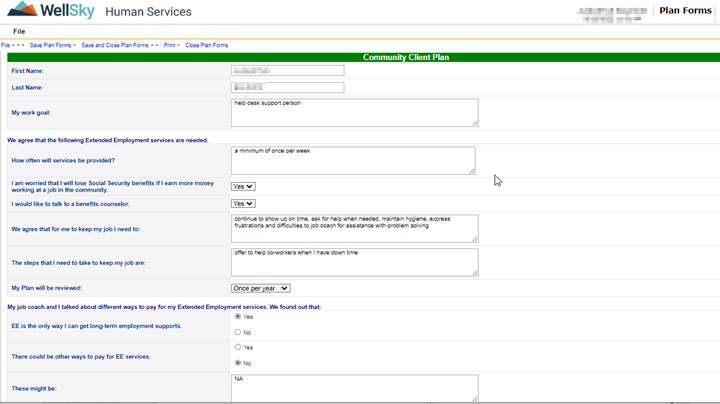The image size is (720, 404).
Task: Click the Print link
Action: (170, 45)
